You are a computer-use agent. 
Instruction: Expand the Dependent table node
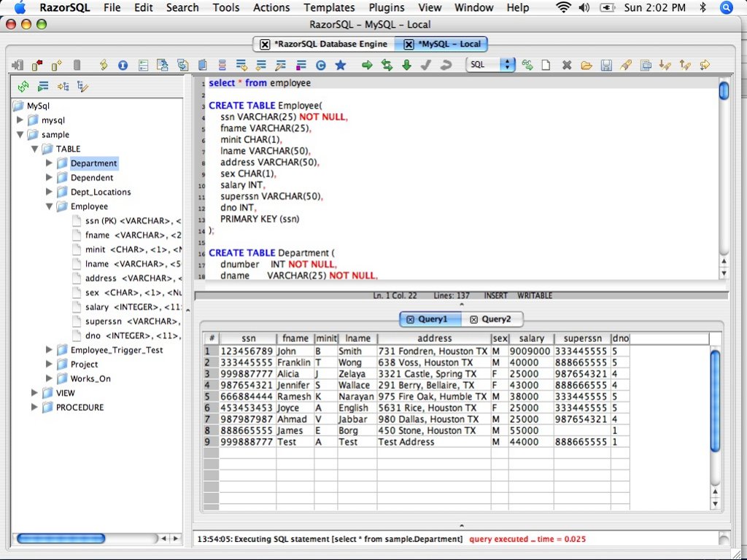coord(49,177)
